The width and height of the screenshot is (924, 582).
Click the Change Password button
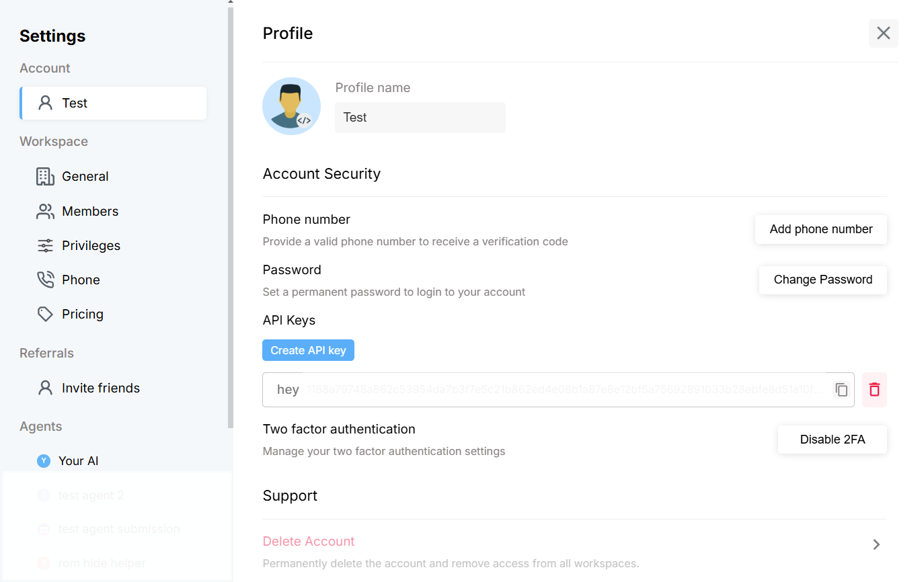(822, 280)
